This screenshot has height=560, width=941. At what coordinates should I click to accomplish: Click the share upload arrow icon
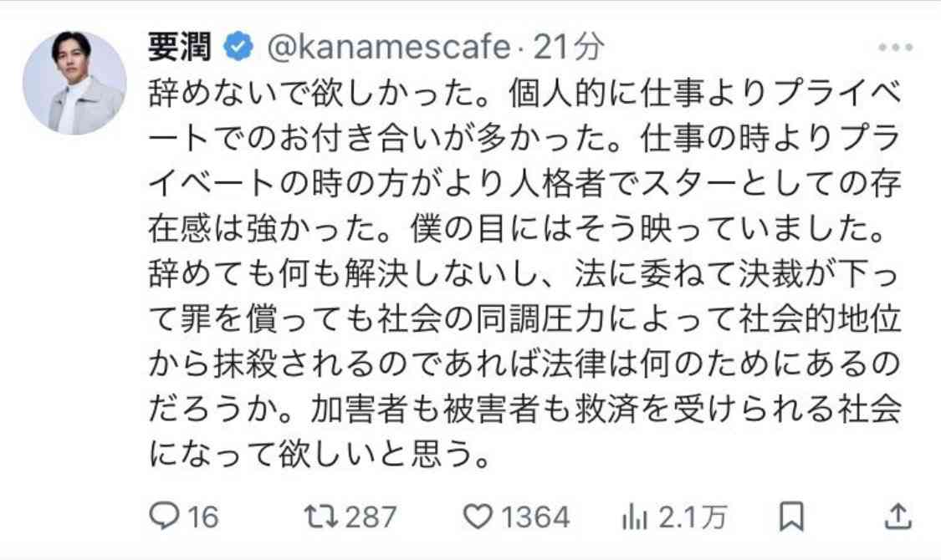pyautogui.click(x=898, y=517)
